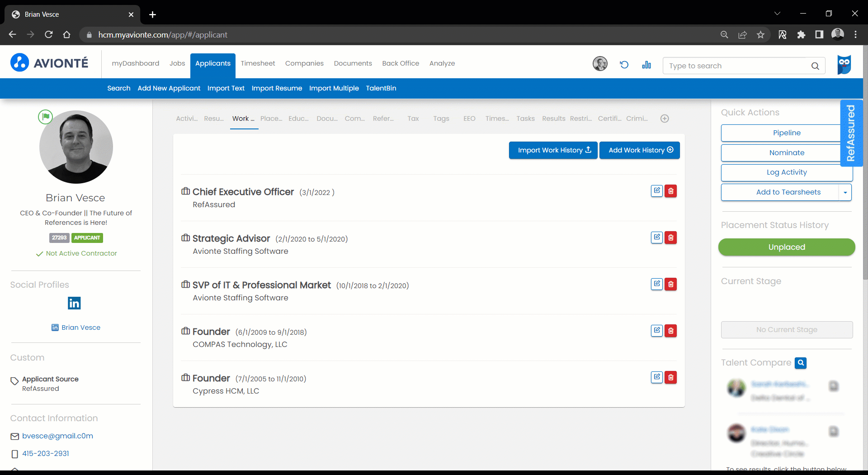Click the search magnifier in search box
Viewport: 868px width, 475px height.
click(815, 66)
